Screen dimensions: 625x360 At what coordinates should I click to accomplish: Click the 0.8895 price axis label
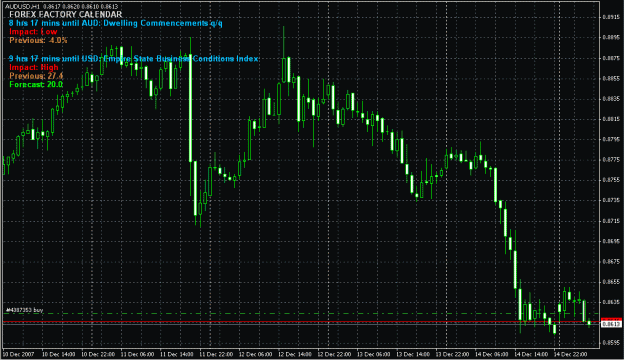coord(611,37)
